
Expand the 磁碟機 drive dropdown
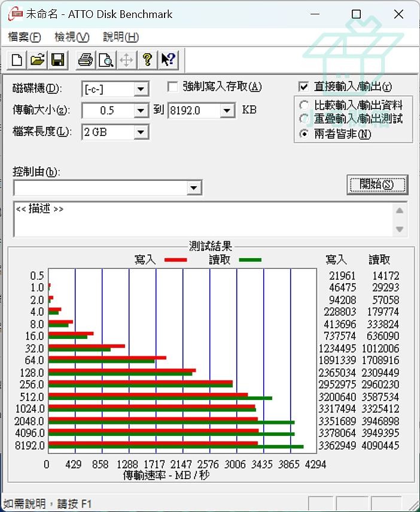click(141, 89)
